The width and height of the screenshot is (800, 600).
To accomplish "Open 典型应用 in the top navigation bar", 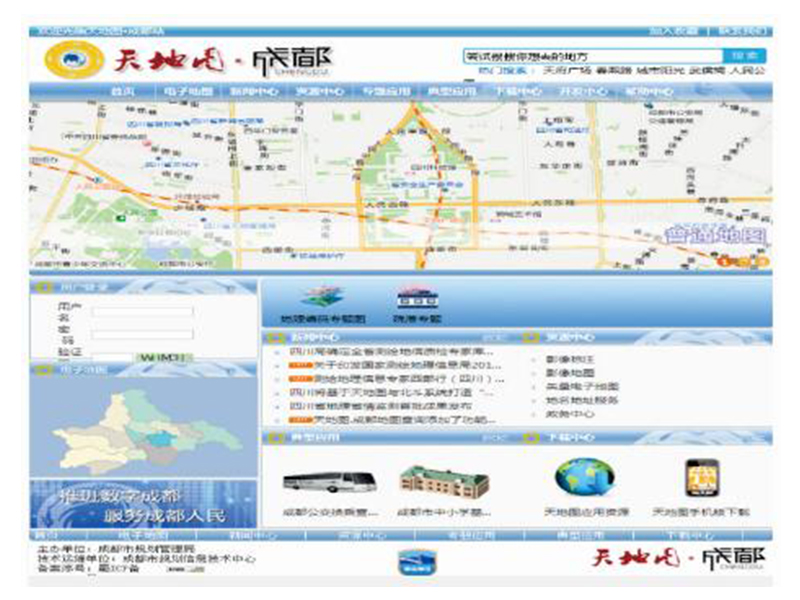I will click(x=452, y=92).
